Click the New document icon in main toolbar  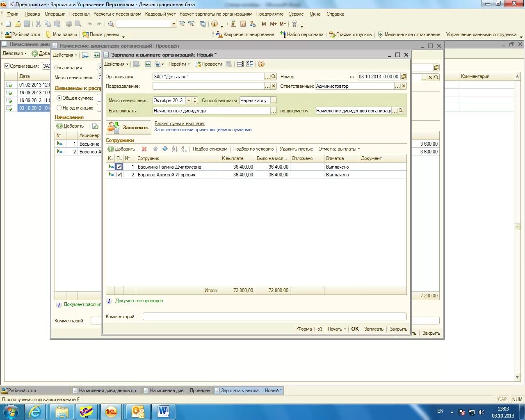(x=8, y=24)
